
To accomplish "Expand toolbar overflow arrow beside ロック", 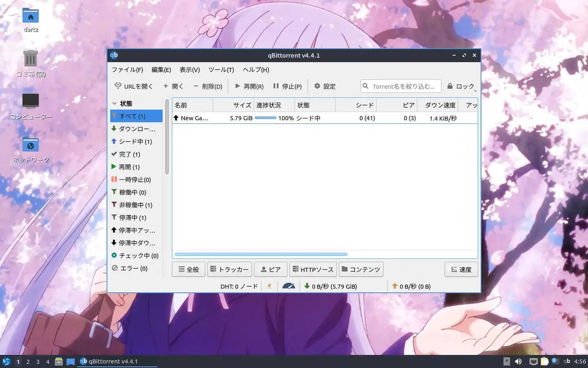I will 475,90.
